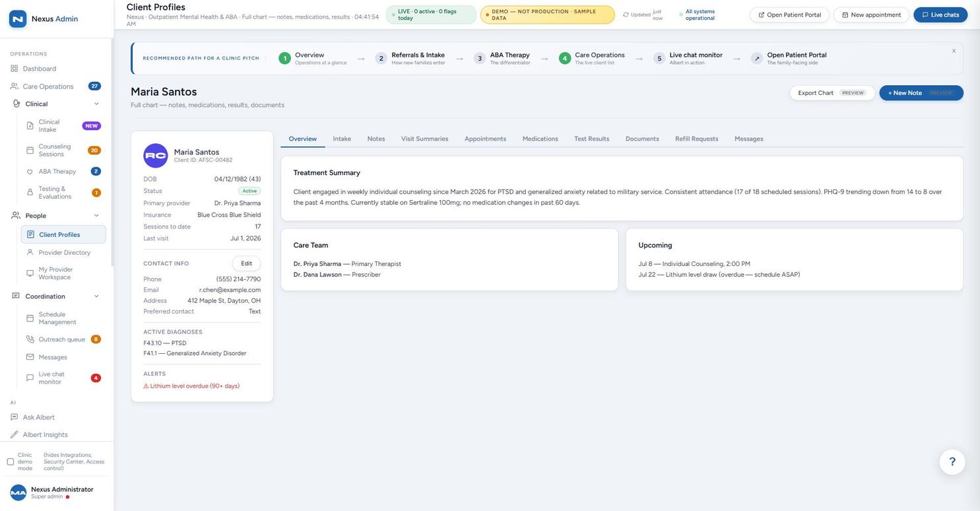The width and height of the screenshot is (980, 511).
Task: Click the Nexus Admin logo icon
Action: point(18,18)
